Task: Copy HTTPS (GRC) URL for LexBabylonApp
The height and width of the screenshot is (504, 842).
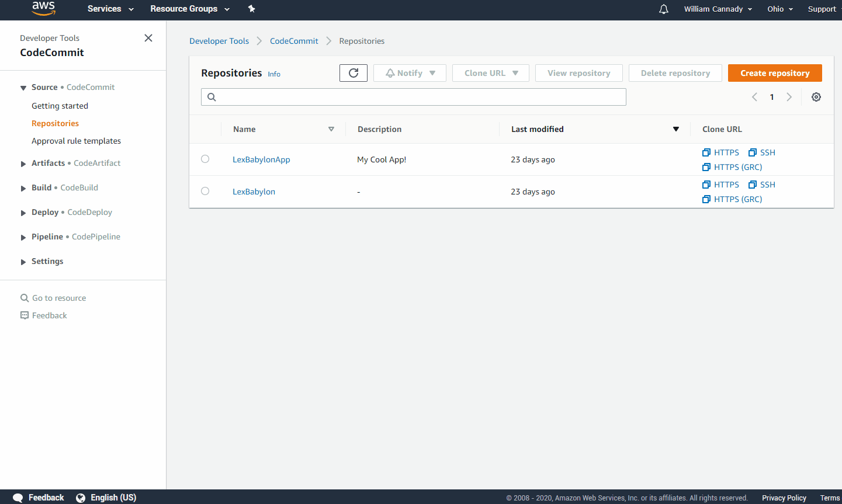Action: [732, 167]
